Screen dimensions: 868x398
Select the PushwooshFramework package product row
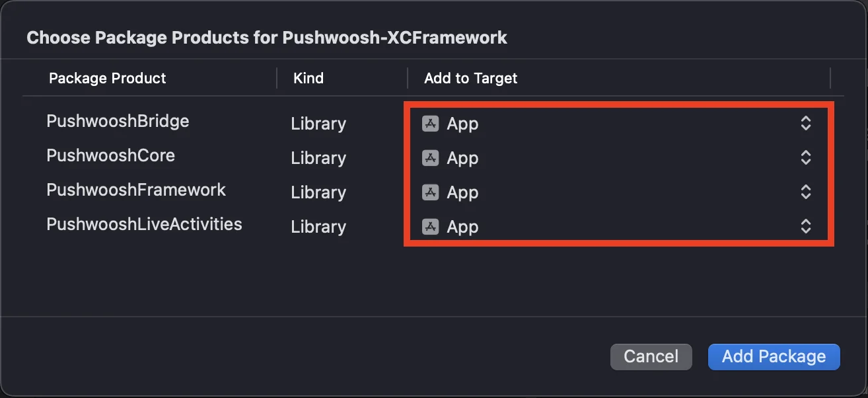(x=136, y=190)
